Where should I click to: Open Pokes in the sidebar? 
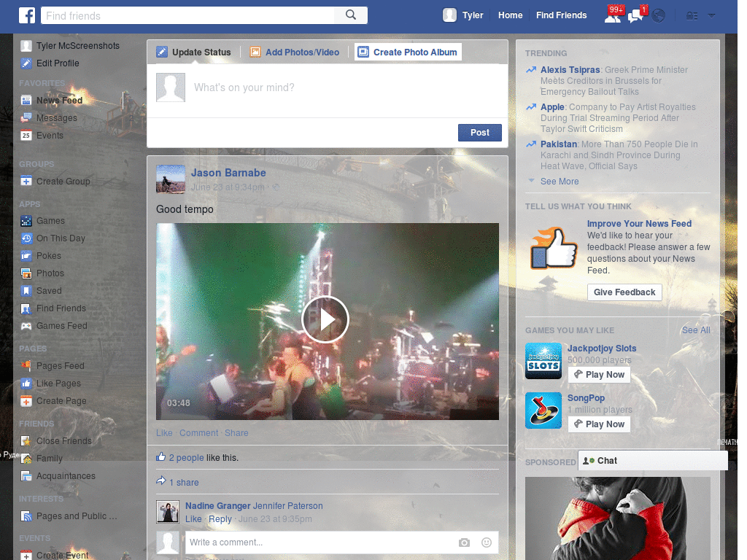41,256
